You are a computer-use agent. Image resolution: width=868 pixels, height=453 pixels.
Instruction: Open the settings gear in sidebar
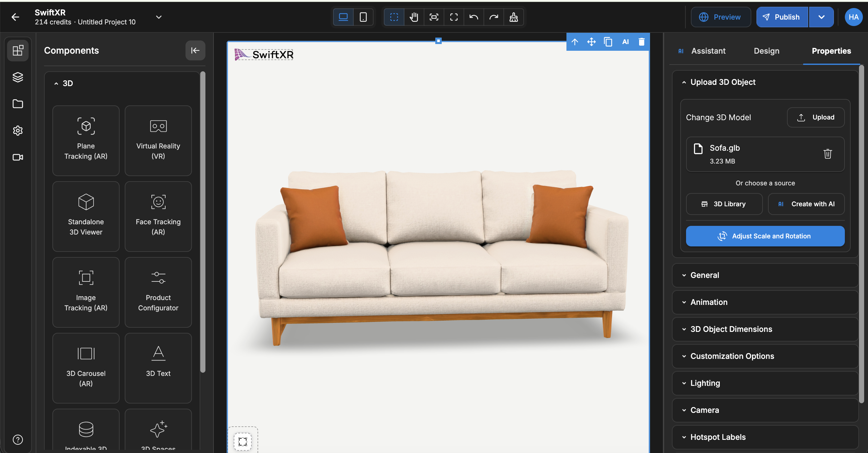(18, 130)
